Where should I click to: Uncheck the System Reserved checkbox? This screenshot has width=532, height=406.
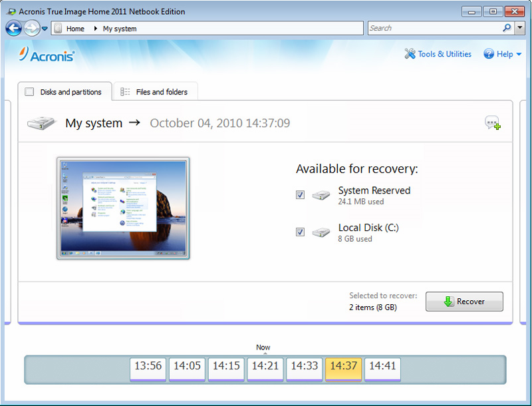[300, 194]
